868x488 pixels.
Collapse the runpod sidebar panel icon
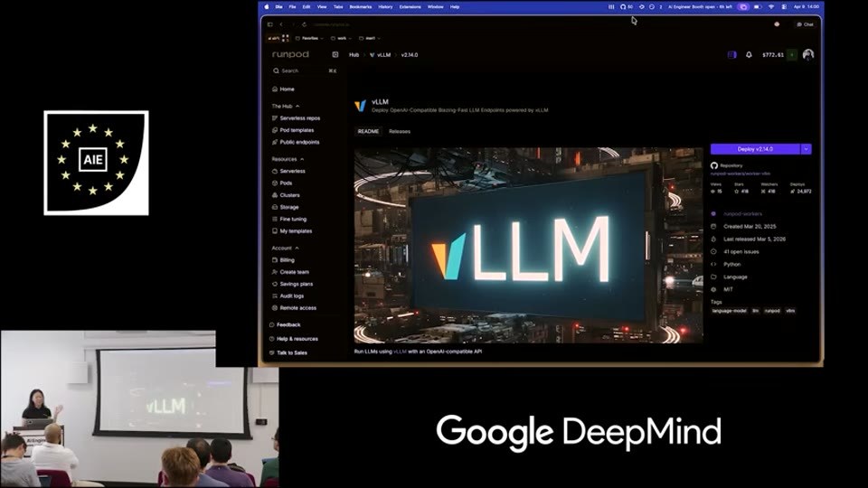(x=335, y=54)
